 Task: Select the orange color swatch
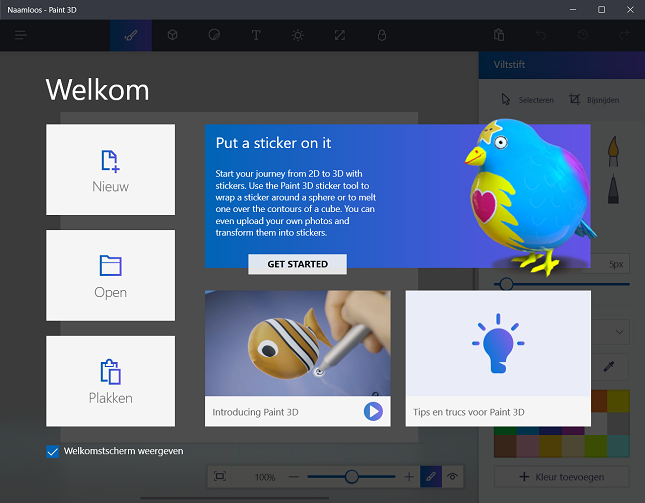coord(599,401)
